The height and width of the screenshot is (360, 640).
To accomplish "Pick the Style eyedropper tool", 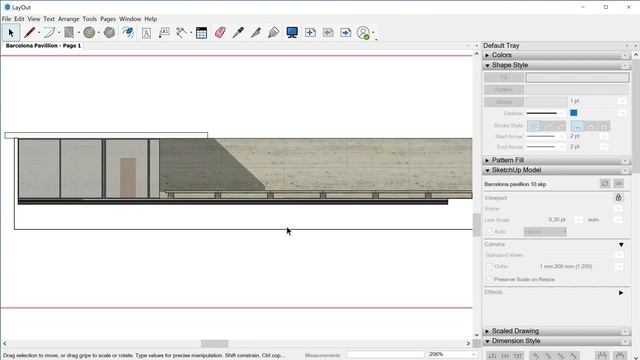I will (238, 33).
